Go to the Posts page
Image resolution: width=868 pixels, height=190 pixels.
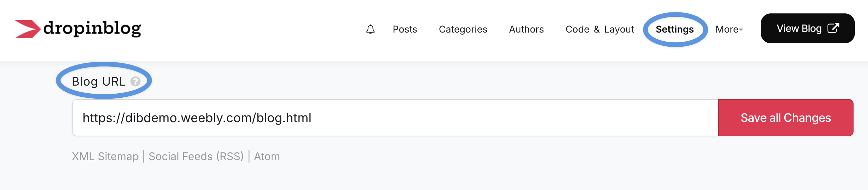click(405, 29)
